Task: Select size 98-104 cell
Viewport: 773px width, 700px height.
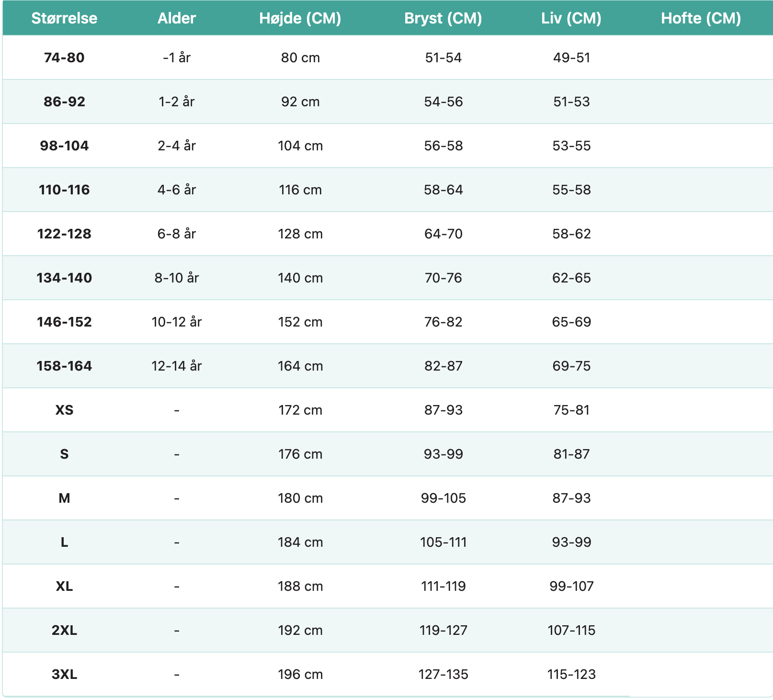Action: [x=64, y=146]
